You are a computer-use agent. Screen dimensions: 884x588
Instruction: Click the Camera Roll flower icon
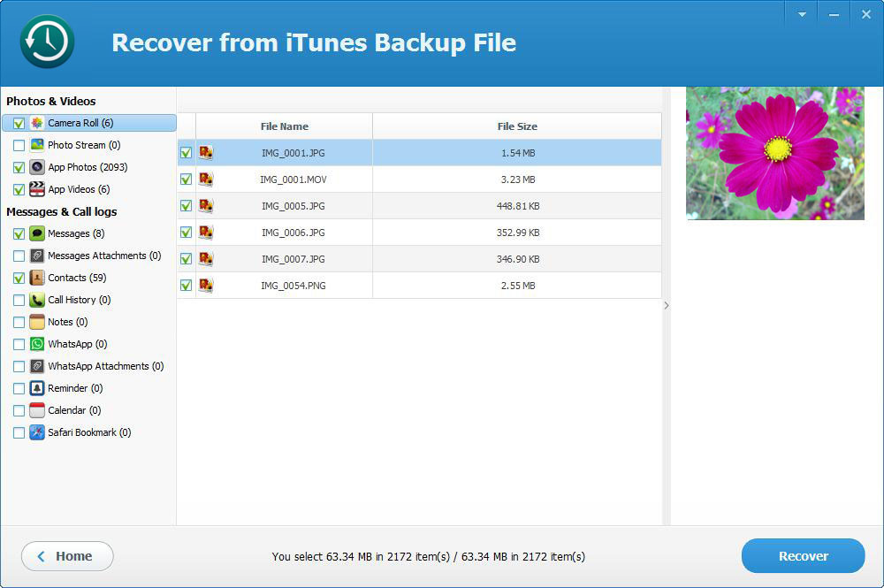pyautogui.click(x=37, y=123)
